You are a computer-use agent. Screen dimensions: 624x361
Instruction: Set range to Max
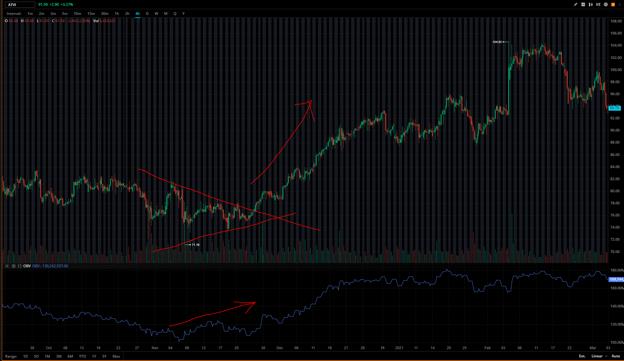pyautogui.click(x=116, y=356)
